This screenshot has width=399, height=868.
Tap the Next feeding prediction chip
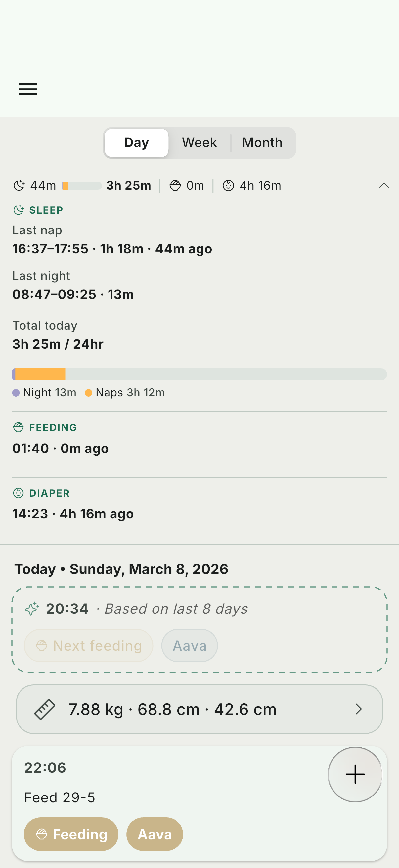pos(89,646)
